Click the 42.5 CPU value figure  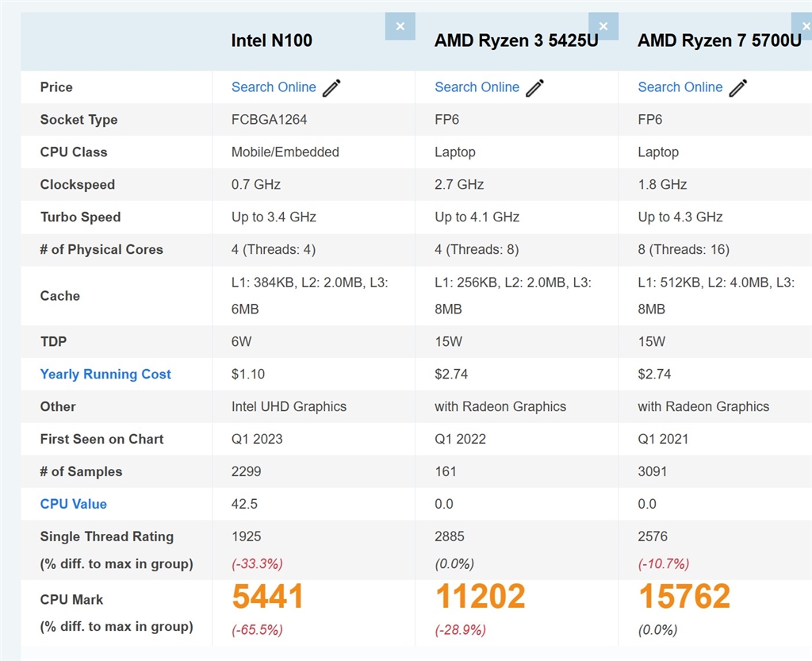click(x=244, y=504)
